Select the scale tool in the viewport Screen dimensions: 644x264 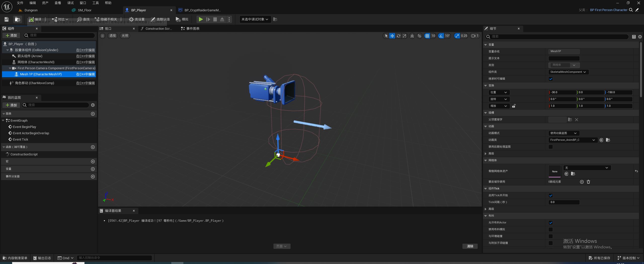pos(405,36)
